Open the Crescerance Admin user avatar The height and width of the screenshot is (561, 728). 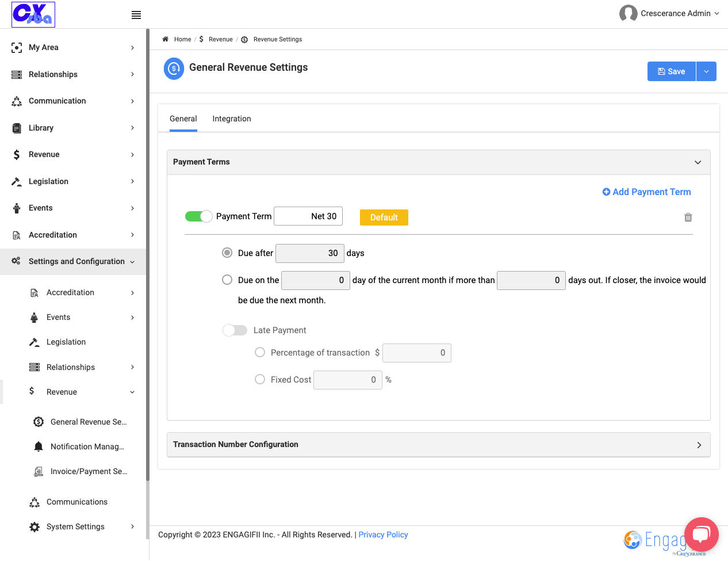(628, 13)
